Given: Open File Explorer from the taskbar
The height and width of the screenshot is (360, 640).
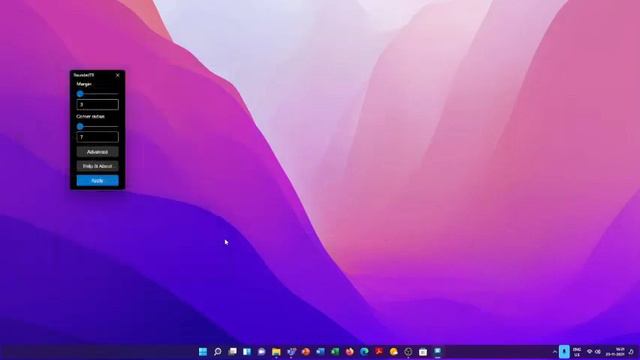Looking at the screenshot, I should coord(276,351).
